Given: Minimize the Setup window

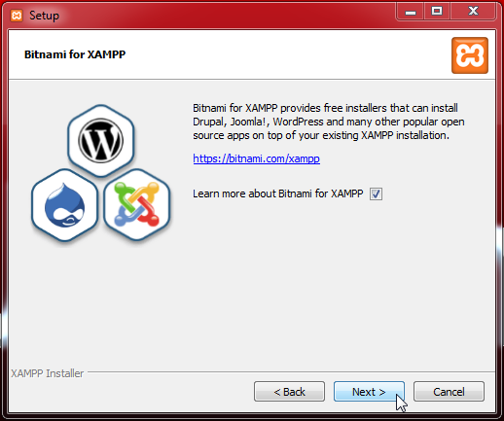Looking at the screenshot, I should (411, 12).
